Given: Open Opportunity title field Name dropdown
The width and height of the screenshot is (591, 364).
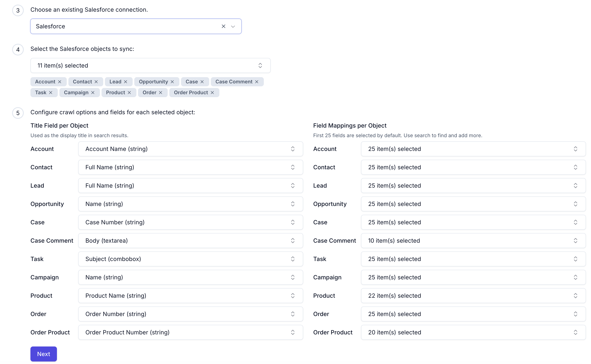Looking at the screenshot, I should click(x=190, y=204).
